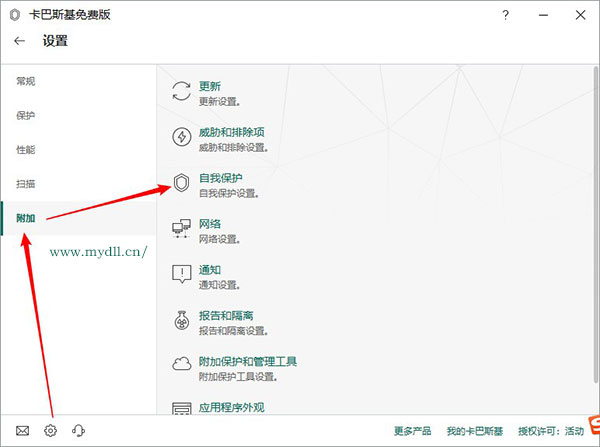Image resolution: width=600 pixels, height=447 pixels.
Task: Open the 威胁和排除项 link
Action: (x=232, y=132)
